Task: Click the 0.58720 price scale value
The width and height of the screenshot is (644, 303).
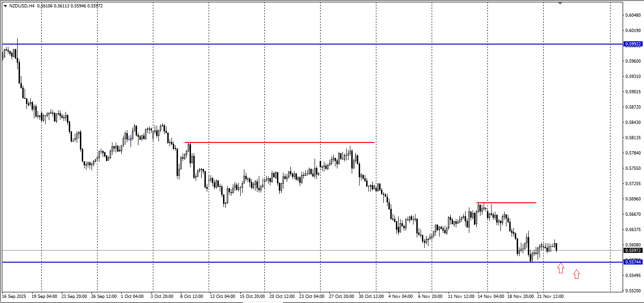Action: (x=633, y=107)
